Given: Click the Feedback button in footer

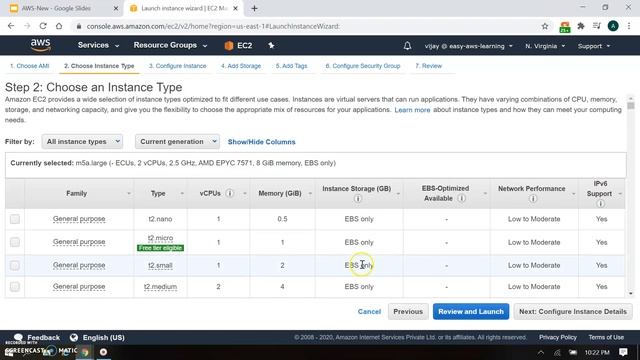Looking at the screenshot, I should [x=37, y=338].
